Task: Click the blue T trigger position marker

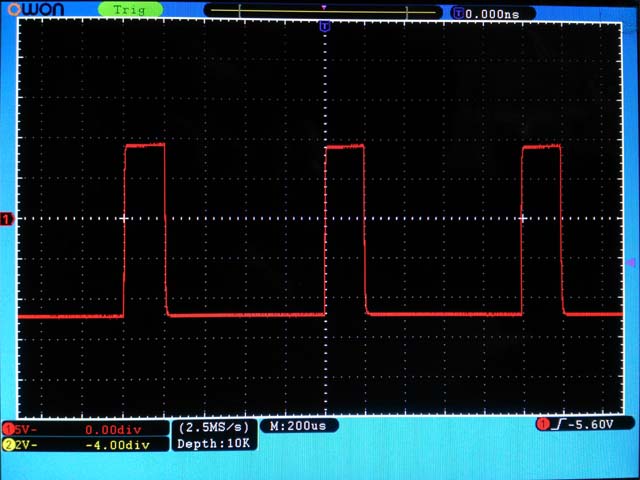Action: [x=324, y=27]
